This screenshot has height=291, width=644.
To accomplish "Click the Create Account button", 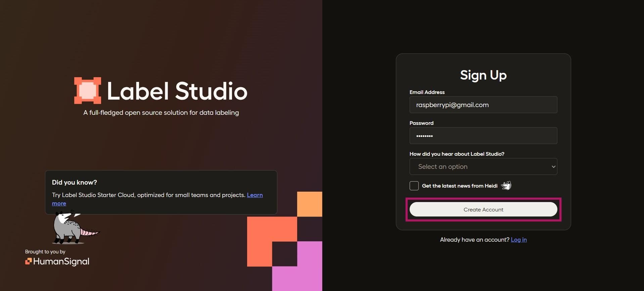I will tap(483, 209).
